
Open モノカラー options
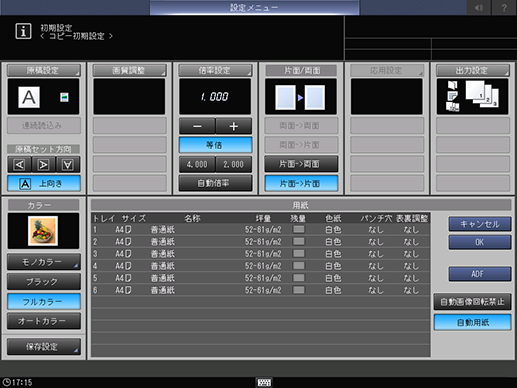tap(44, 262)
